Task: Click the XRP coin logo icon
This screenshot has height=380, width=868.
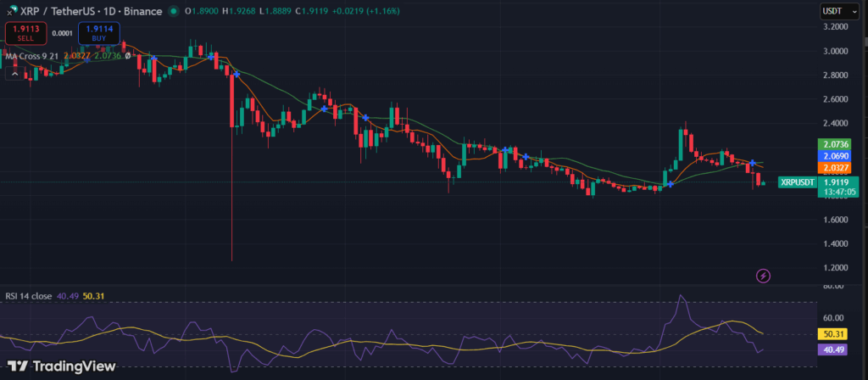Action: (x=10, y=11)
